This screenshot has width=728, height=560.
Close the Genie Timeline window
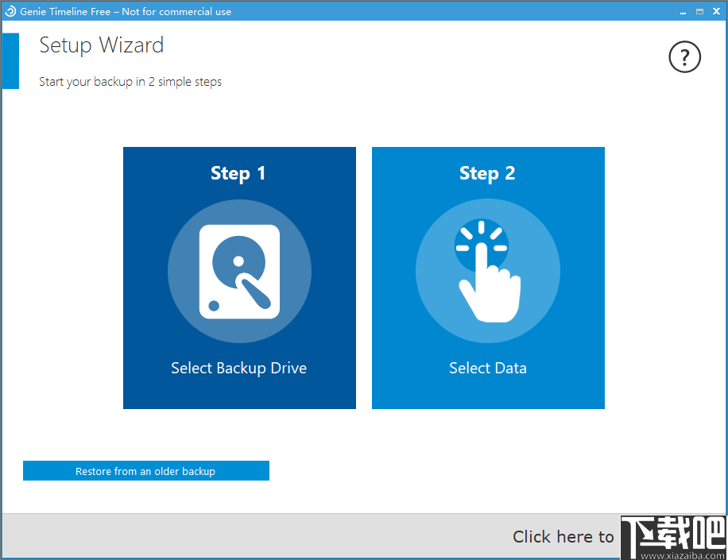click(x=716, y=11)
